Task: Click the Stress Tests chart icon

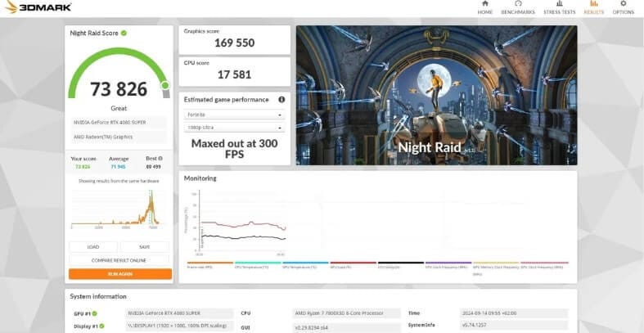Action: 560,3
